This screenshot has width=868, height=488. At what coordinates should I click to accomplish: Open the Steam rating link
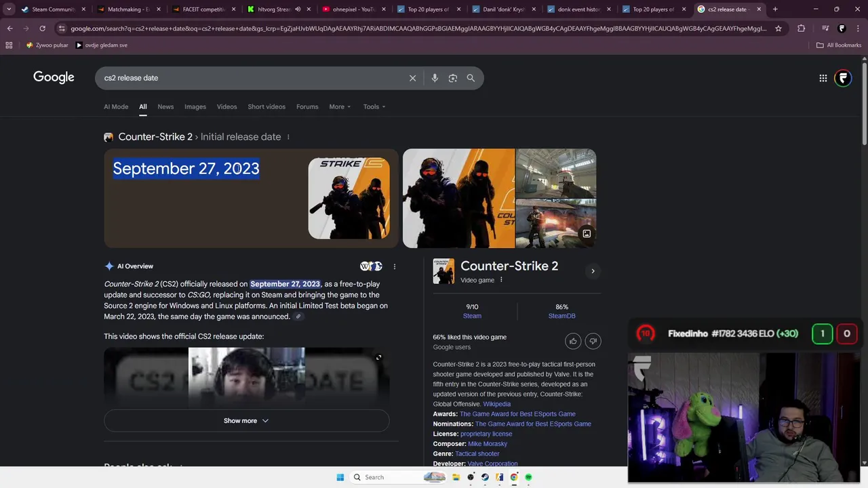pos(472,316)
